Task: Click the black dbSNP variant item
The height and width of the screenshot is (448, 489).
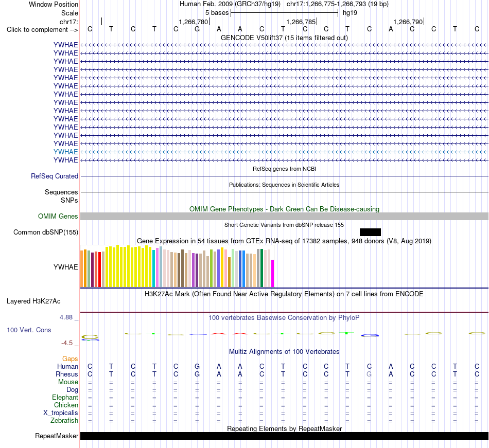Action: click(x=370, y=232)
